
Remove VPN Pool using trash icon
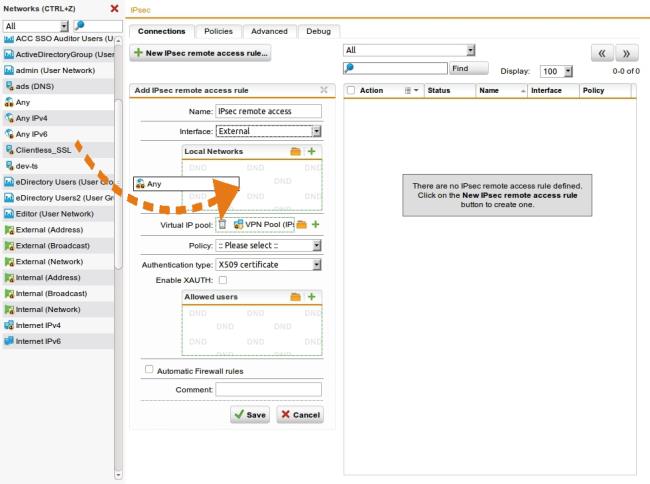222,225
